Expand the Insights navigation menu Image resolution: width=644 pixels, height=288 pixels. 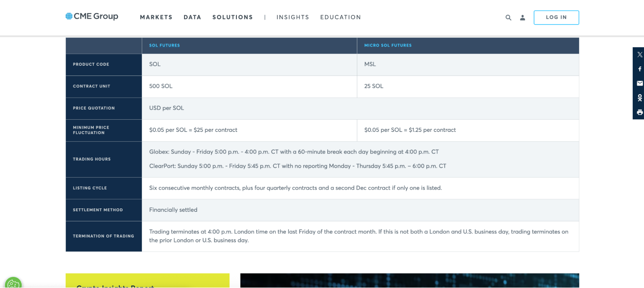click(293, 17)
